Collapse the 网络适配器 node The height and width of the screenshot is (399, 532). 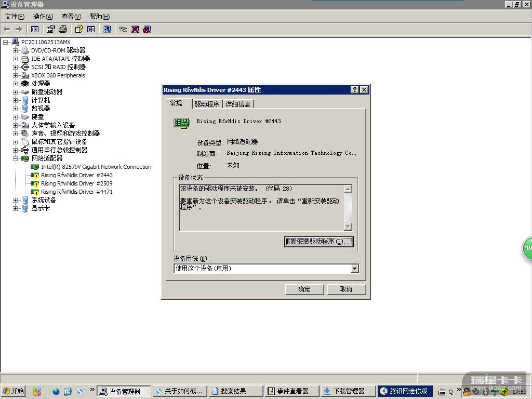(x=15, y=158)
